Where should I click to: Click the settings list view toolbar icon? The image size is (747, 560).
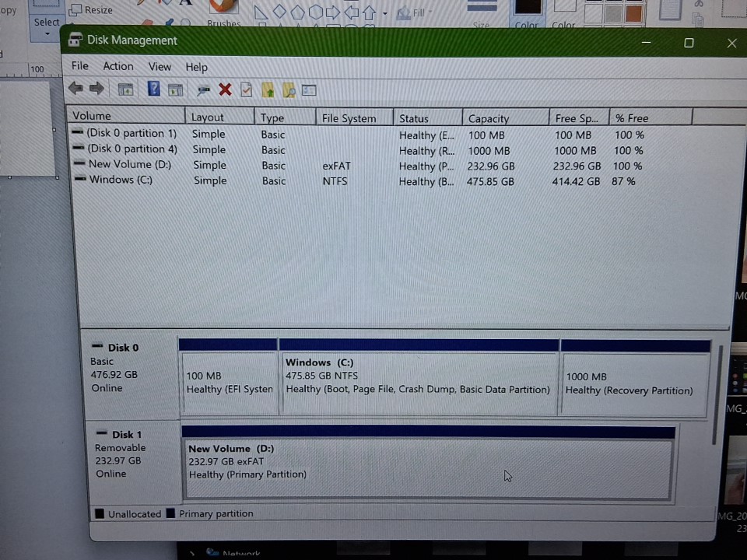point(309,90)
